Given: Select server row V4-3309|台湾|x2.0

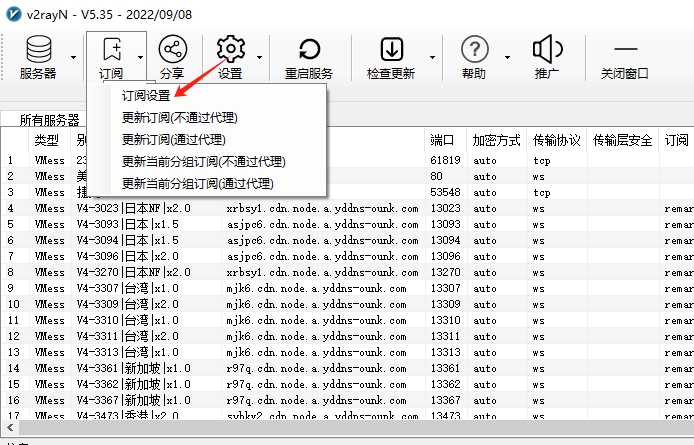Looking at the screenshot, I should 347,304.
